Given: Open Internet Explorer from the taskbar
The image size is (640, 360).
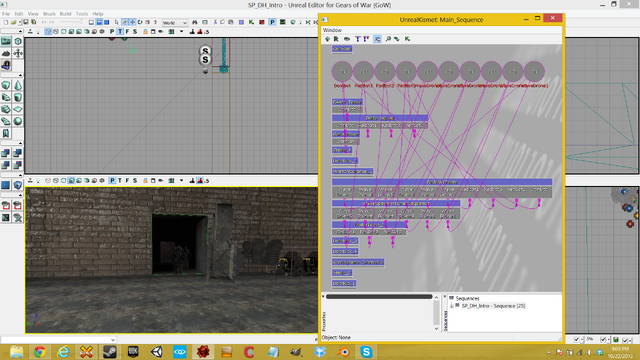Looking at the screenshot, I should (63, 352).
